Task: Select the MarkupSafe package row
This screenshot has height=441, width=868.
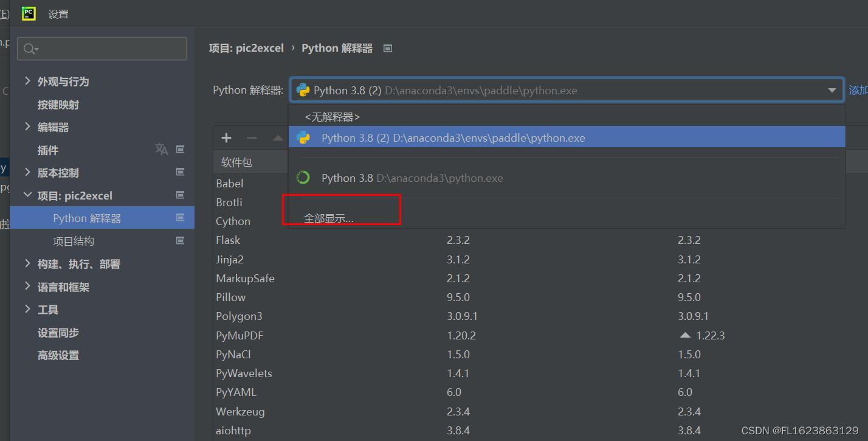Action: pos(540,278)
